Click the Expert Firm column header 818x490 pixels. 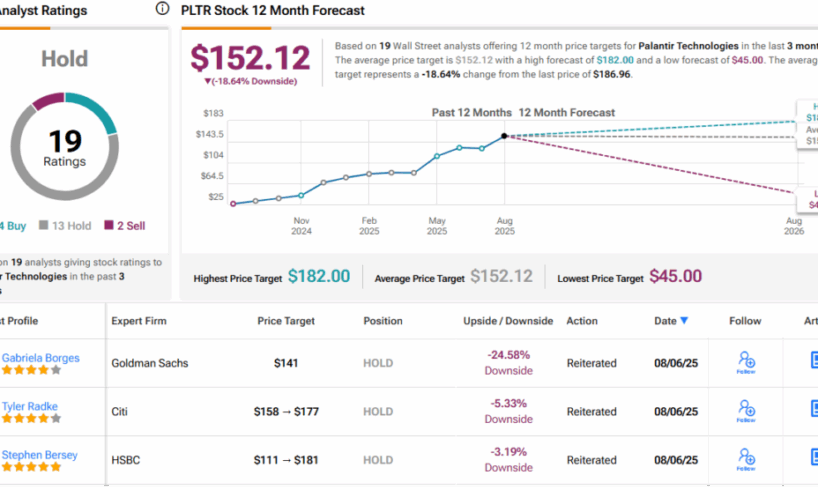point(139,321)
